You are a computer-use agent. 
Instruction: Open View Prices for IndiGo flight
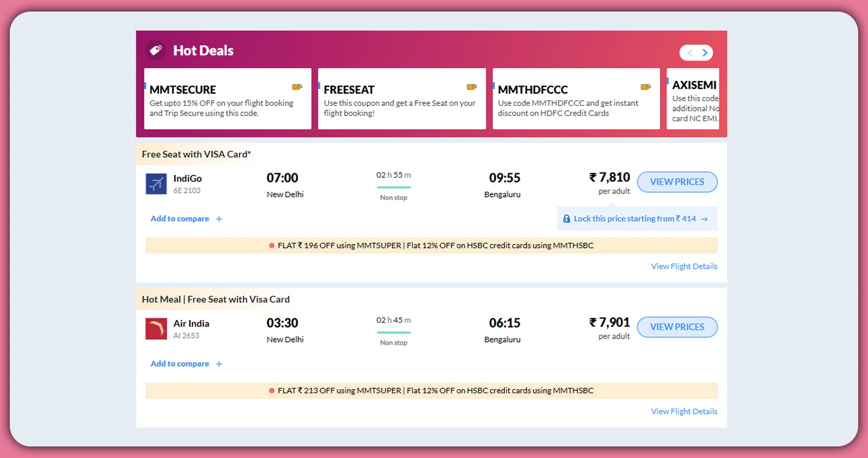coord(677,182)
